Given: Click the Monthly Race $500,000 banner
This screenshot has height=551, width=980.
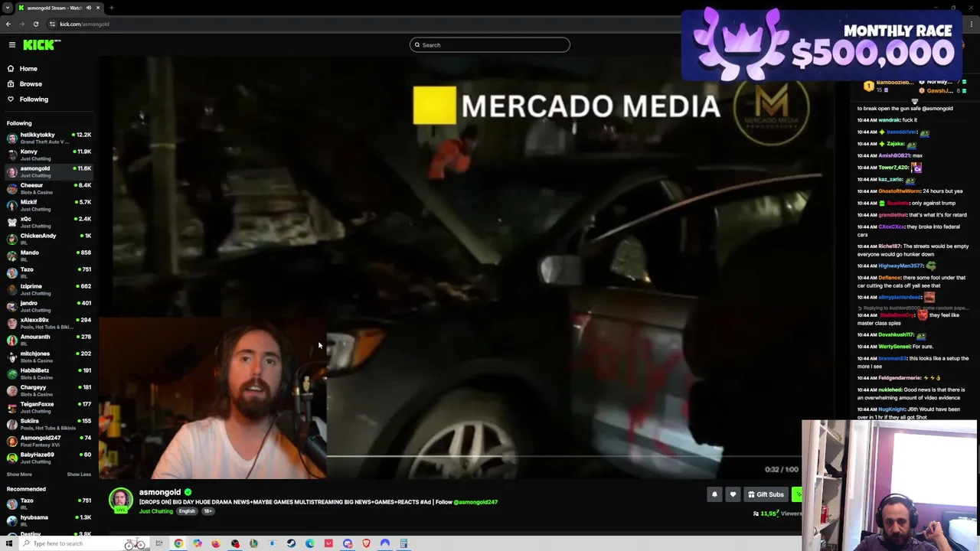Looking at the screenshot, I should click(822, 44).
